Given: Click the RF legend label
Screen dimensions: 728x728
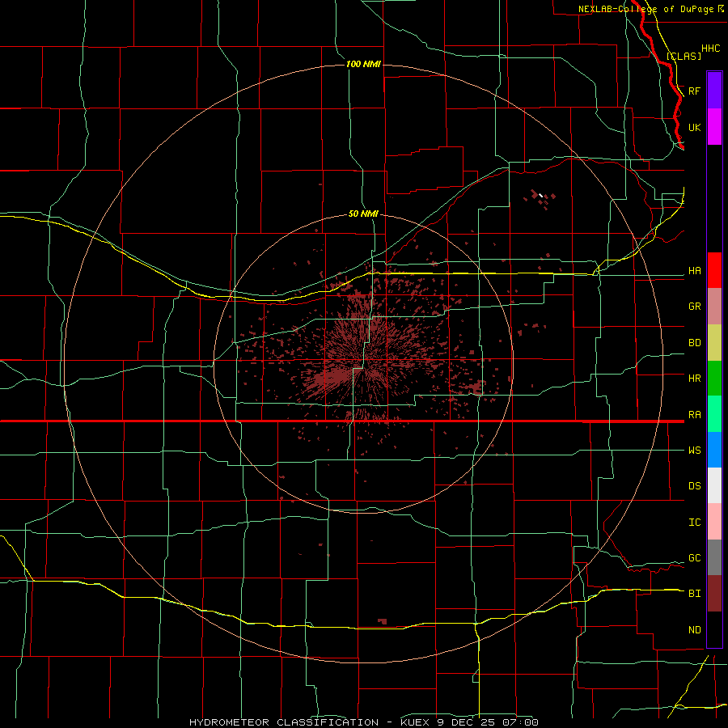Looking at the screenshot, I should [x=694, y=91].
